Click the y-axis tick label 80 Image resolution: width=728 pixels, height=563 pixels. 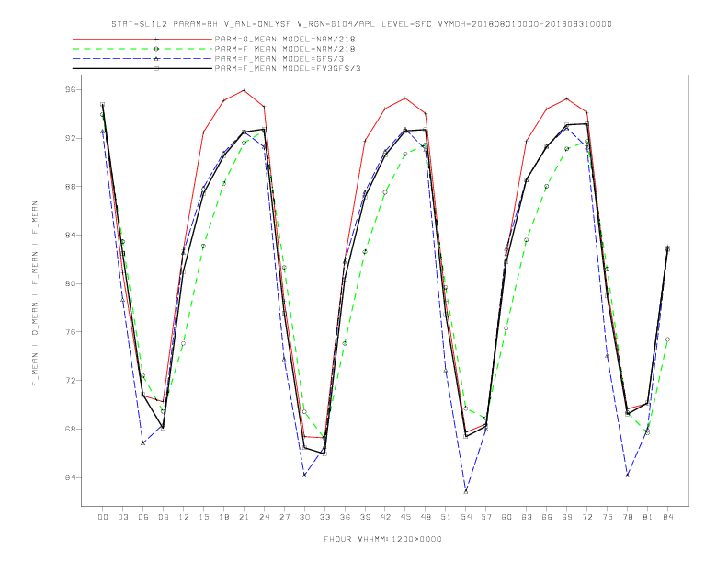pos(70,283)
